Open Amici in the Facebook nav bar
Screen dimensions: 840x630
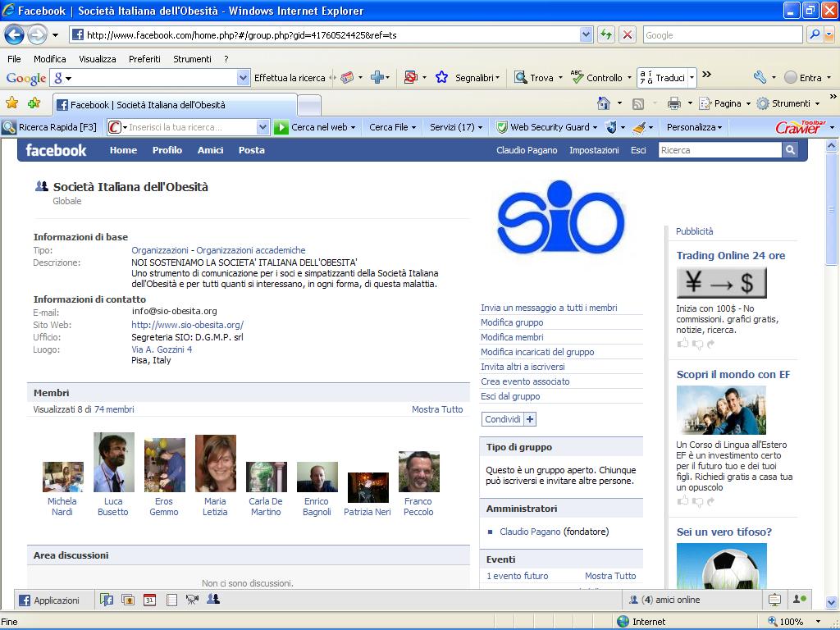click(211, 150)
